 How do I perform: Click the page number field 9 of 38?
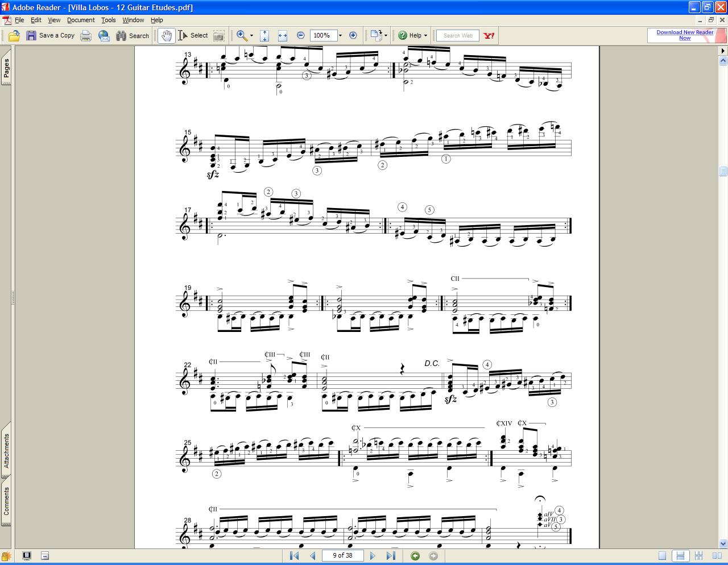pos(342,555)
